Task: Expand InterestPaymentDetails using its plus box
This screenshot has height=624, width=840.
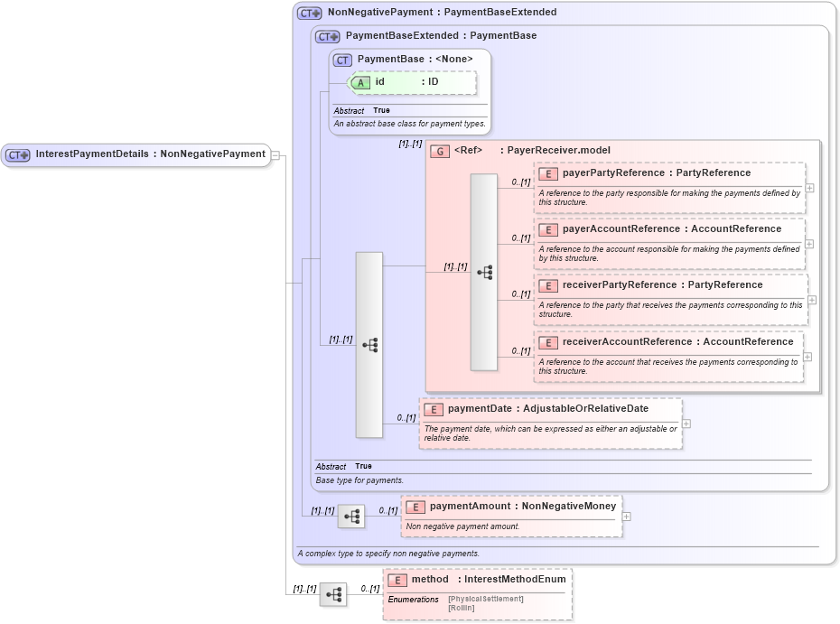Action: (277, 154)
